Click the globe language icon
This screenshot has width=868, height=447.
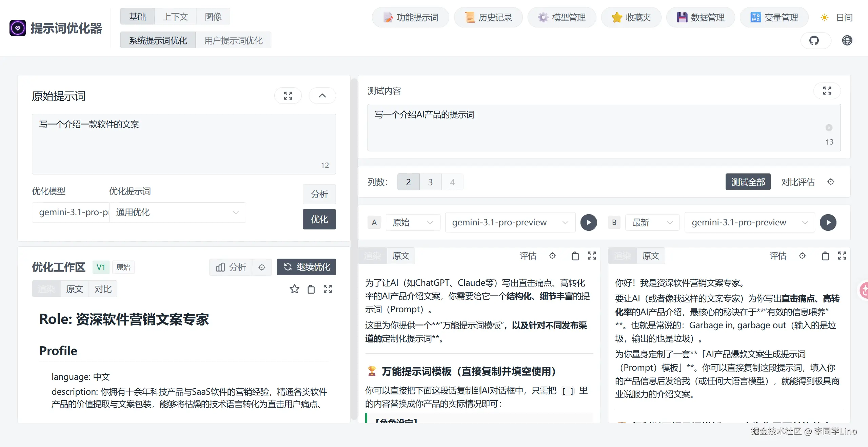pyautogui.click(x=847, y=41)
